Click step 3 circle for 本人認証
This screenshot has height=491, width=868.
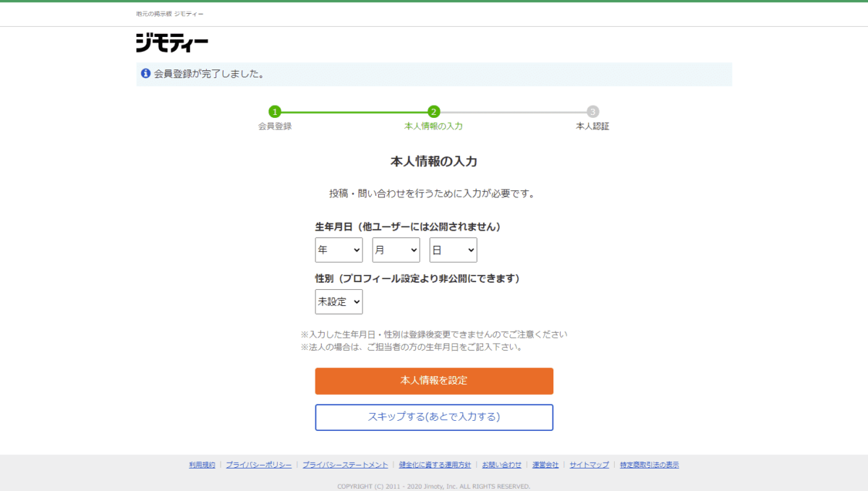click(x=592, y=112)
